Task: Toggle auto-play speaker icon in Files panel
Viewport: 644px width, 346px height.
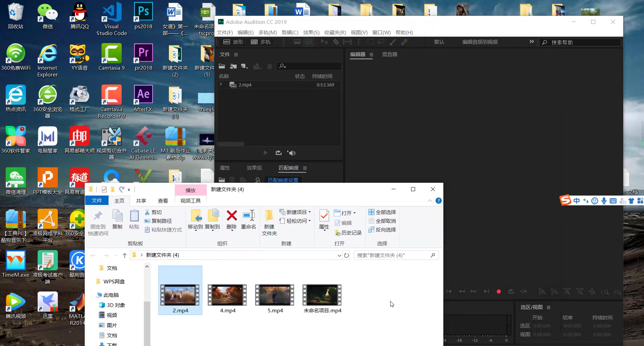Action: pos(291,153)
